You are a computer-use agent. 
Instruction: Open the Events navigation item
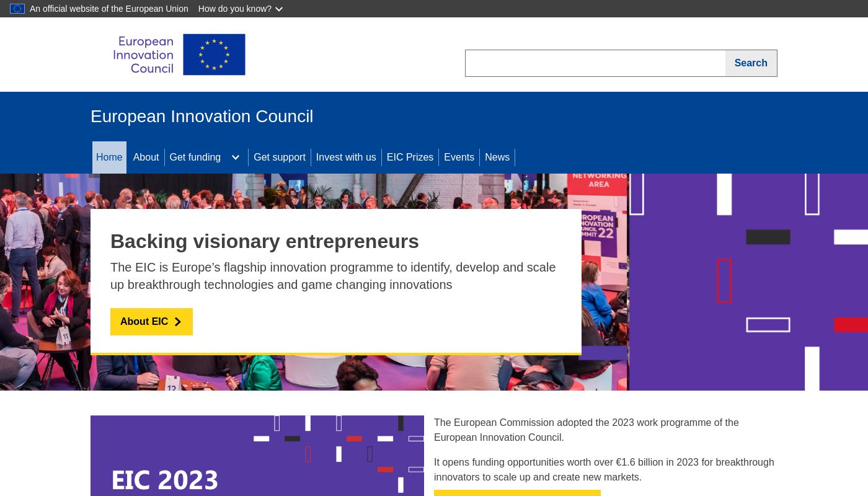[x=459, y=157]
